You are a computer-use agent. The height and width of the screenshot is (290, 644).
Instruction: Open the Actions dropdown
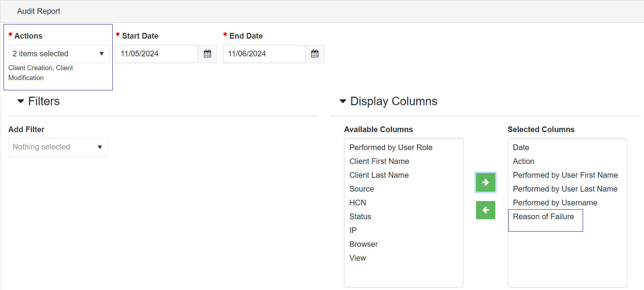pyautogui.click(x=59, y=54)
